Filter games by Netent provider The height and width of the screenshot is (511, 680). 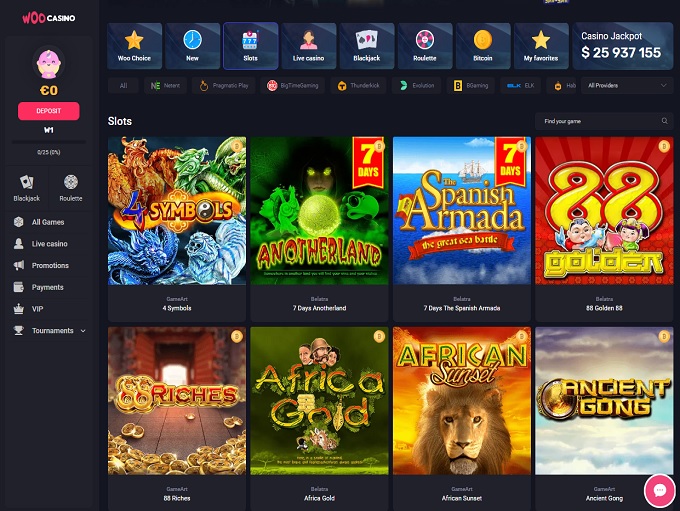(165, 85)
